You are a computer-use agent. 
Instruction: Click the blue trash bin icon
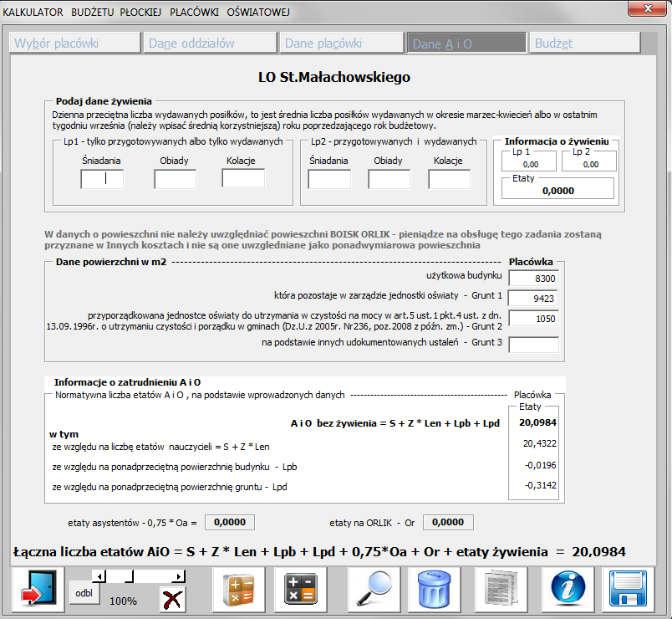[434, 590]
